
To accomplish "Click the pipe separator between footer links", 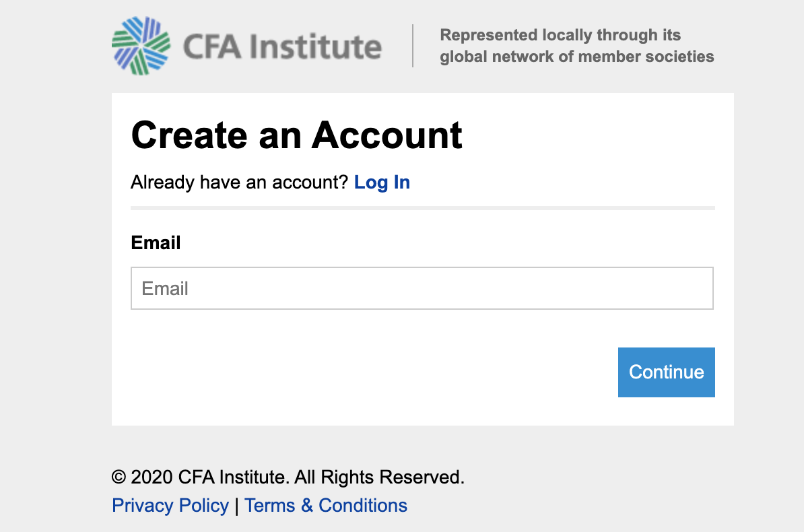I will (236, 506).
